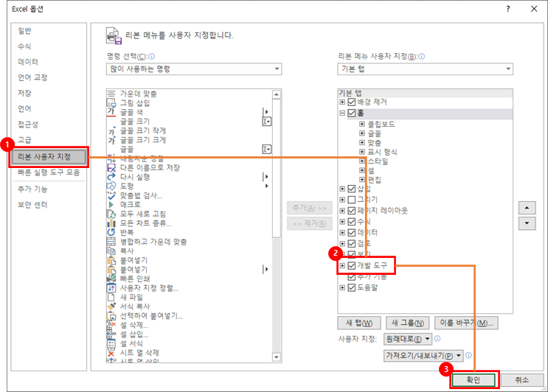Uncheck the 데이터 tab checkbox in ribbon tree
548x392 pixels.
[x=352, y=233]
